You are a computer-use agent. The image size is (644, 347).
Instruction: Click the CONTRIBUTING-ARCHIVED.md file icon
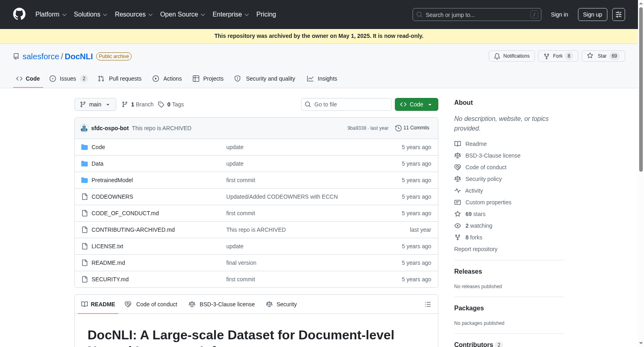coord(85,230)
